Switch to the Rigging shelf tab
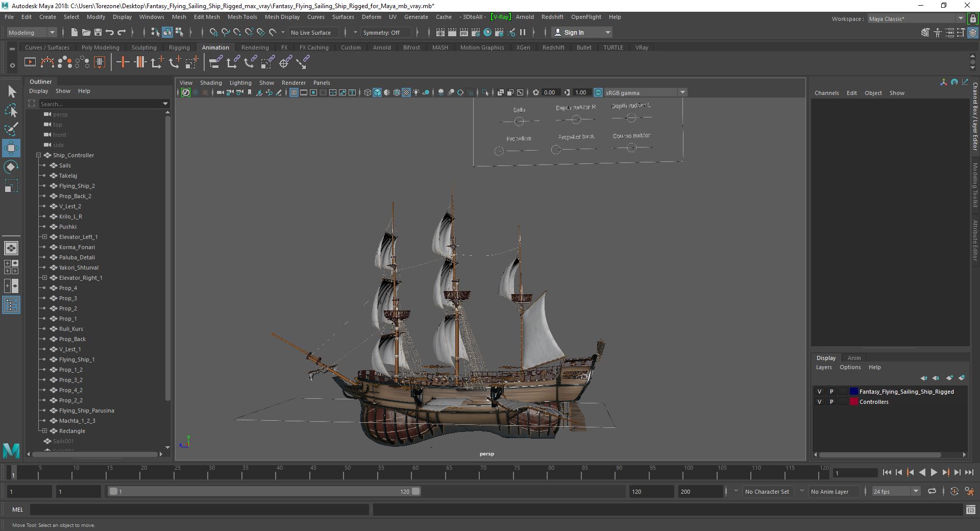Viewport: 980px width, 531px height. coord(179,47)
